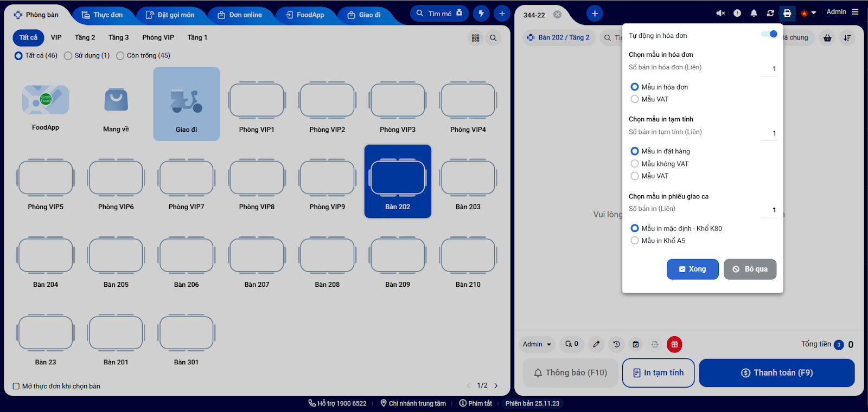The image size is (868, 412).
Task: Open order history clock icon
Action: pyautogui.click(x=616, y=344)
